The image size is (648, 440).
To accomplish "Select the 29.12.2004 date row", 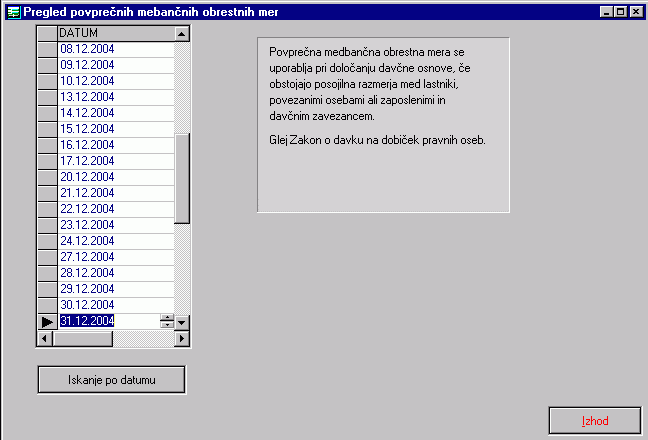I will [116, 289].
